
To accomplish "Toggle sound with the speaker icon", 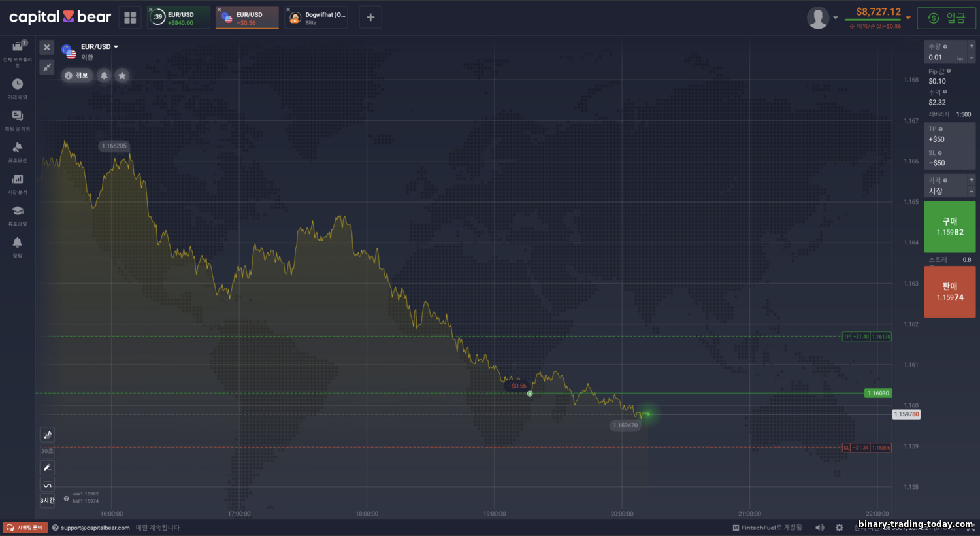I will (820, 528).
